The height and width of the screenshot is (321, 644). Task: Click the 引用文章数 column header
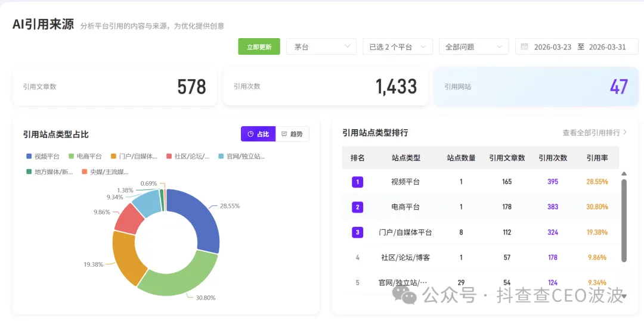point(507,158)
